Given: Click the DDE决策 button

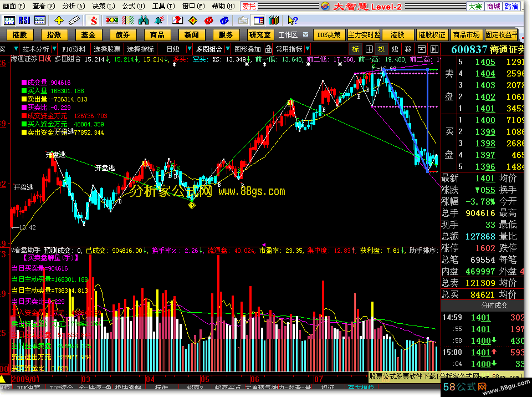Looking at the screenshot, I should (329, 34).
